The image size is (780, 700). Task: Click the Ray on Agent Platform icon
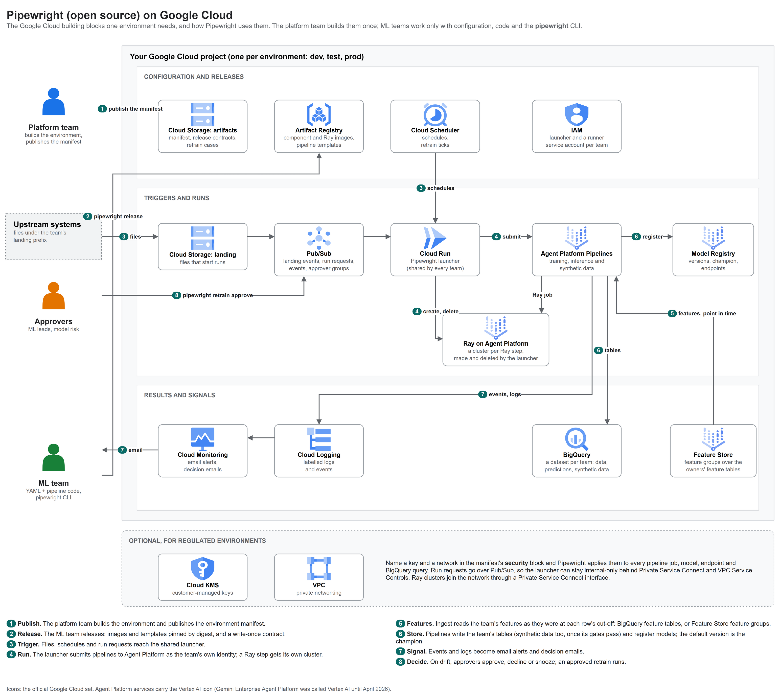[496, 328]
